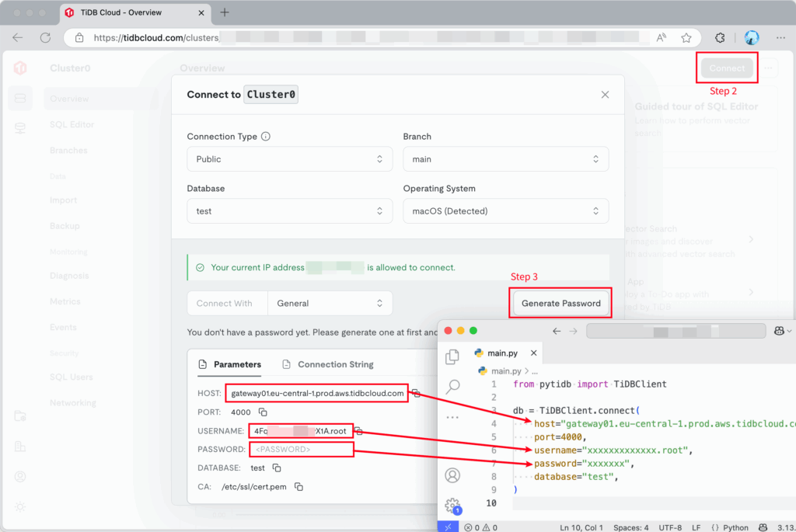This screenshot has width=796, height=532.
Task: Select TiDB Cloud - Overview browser tab
Action: tap(135, 12)
